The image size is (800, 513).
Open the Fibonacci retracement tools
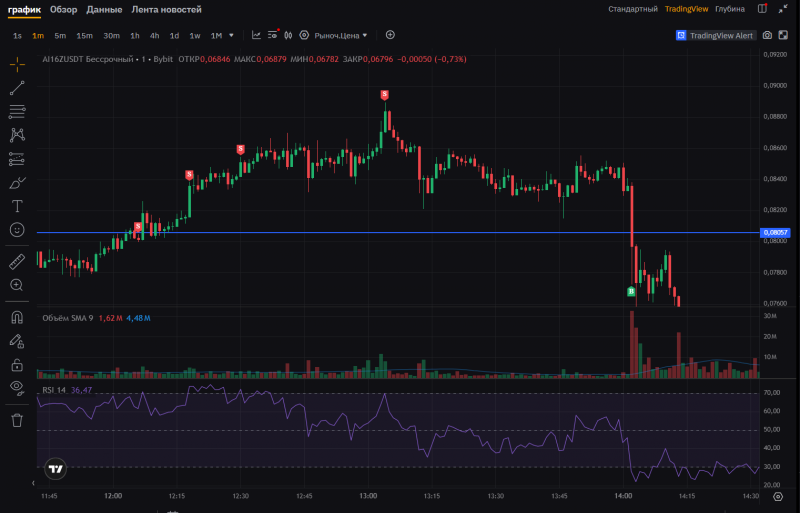pyautogui.click(x=17, y=111)
